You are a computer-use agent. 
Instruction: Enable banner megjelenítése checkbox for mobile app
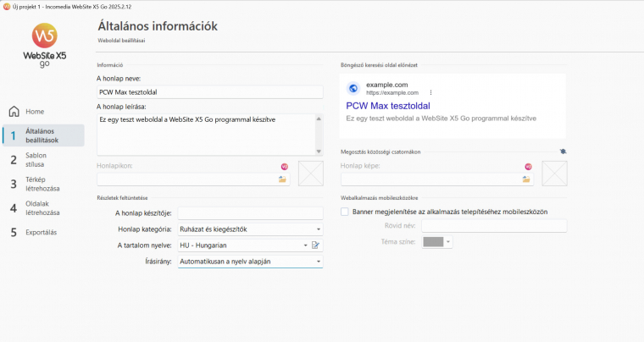(x=345, y=212)
